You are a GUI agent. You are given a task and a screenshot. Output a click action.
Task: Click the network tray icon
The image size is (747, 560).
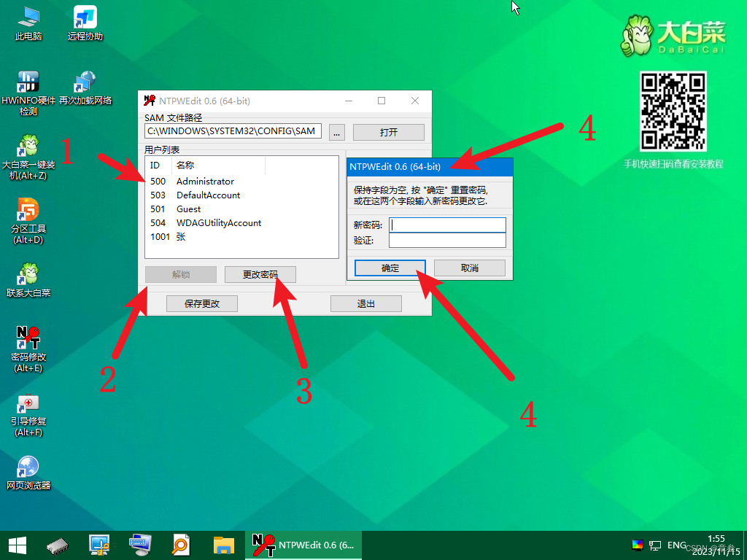(655, 545)
